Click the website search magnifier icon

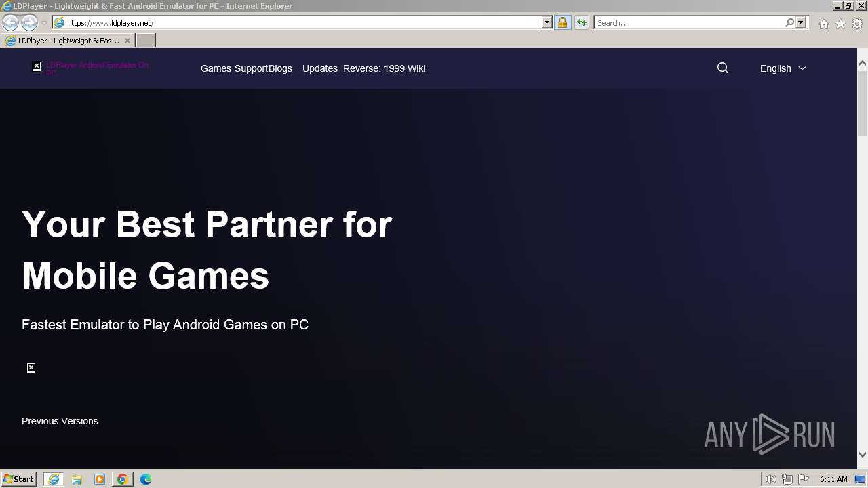(723, 68)
